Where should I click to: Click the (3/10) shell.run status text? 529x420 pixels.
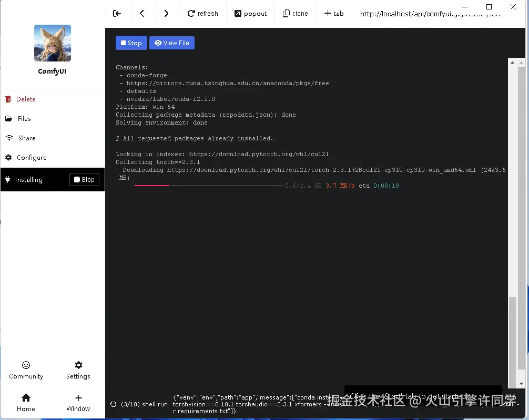coord(144,404)
